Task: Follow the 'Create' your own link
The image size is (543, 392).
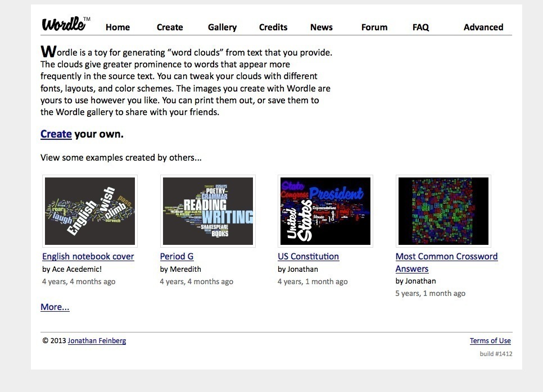Action: tap(56, 134)
